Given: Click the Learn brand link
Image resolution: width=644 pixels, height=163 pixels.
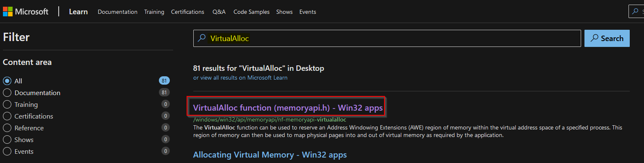Looking at the screenshot, I should point(78,12).
